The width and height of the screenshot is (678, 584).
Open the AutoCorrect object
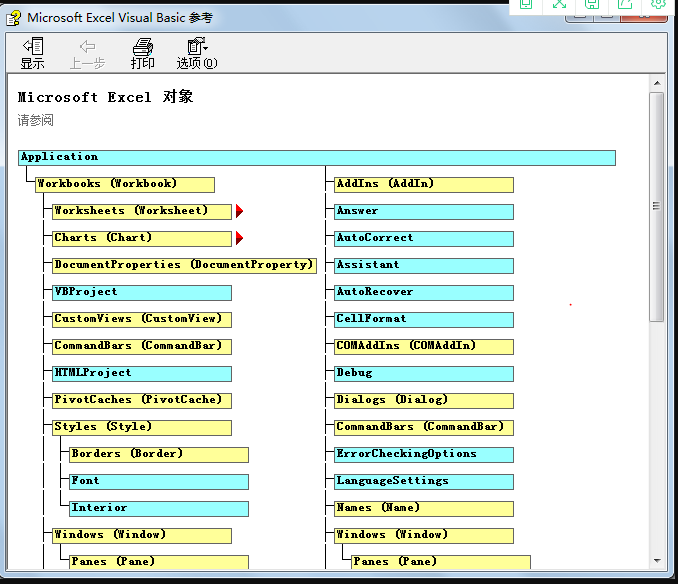pos(424,239)
